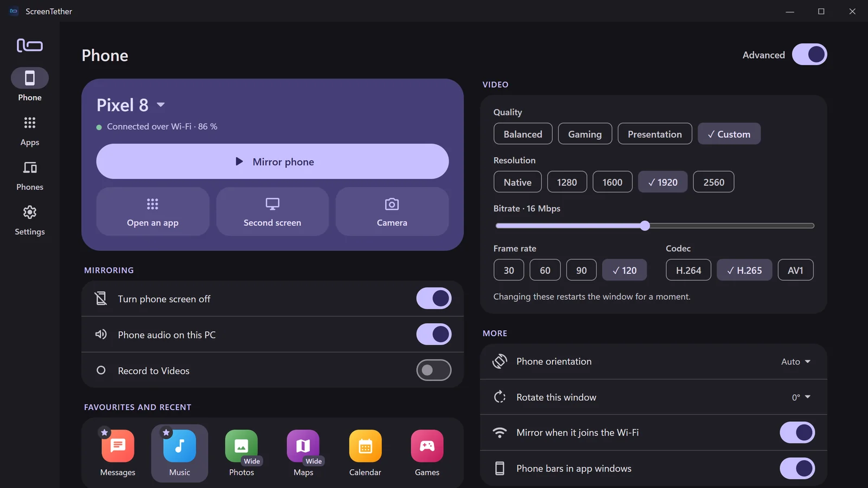Select the H.264 codec

[x=688, y=270]
